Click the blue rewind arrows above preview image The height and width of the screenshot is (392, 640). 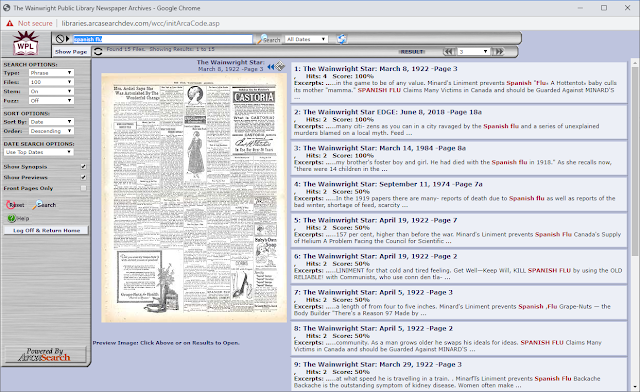271,67
